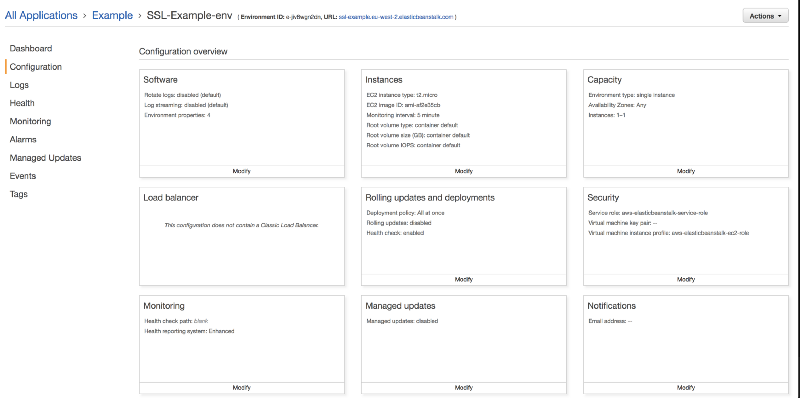
Task: Click the Security card heading
Action: coord(603,198)
